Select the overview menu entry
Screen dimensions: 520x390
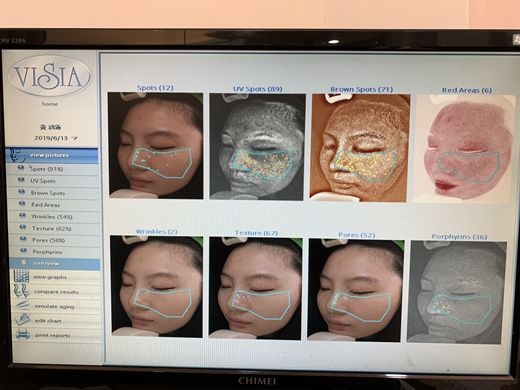click(55, 263)
